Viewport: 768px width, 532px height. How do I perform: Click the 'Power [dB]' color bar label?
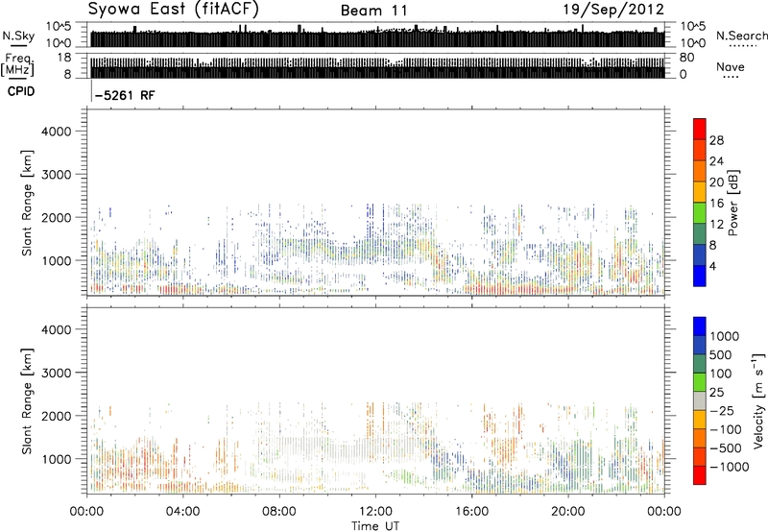click(x=733, y=203)
